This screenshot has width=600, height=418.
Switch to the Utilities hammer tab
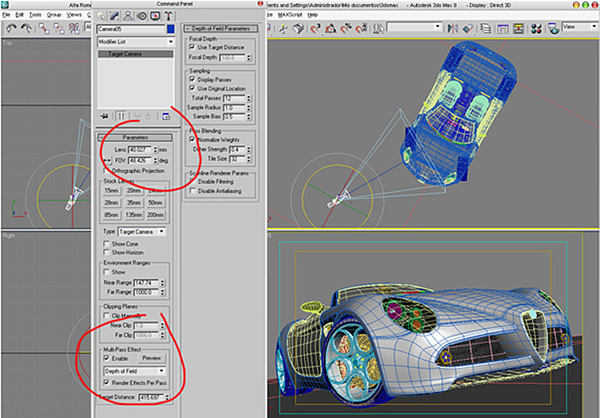click(168, 16)
